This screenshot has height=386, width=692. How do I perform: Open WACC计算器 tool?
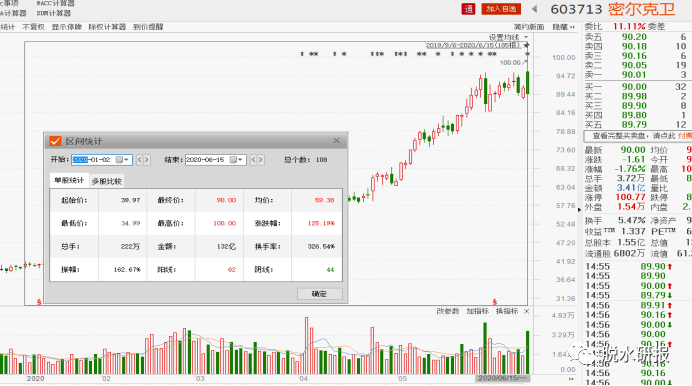coord(56,4)
